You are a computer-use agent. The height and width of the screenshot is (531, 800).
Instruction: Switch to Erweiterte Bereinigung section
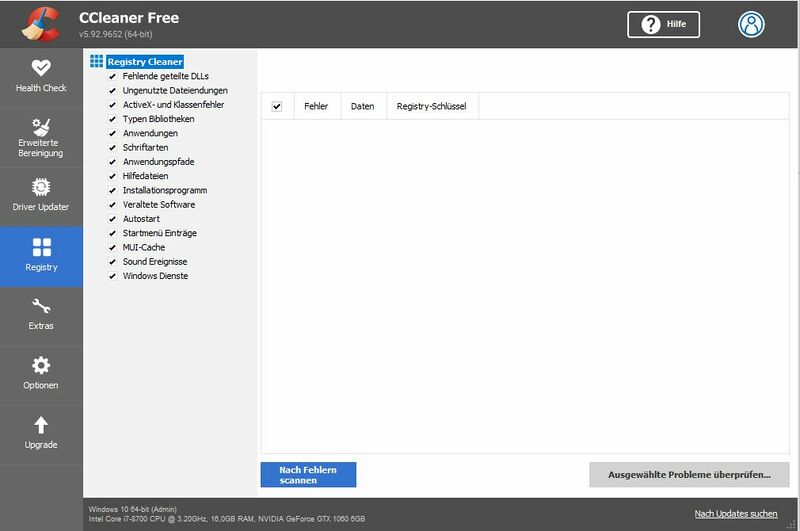[x=41, y=138]
